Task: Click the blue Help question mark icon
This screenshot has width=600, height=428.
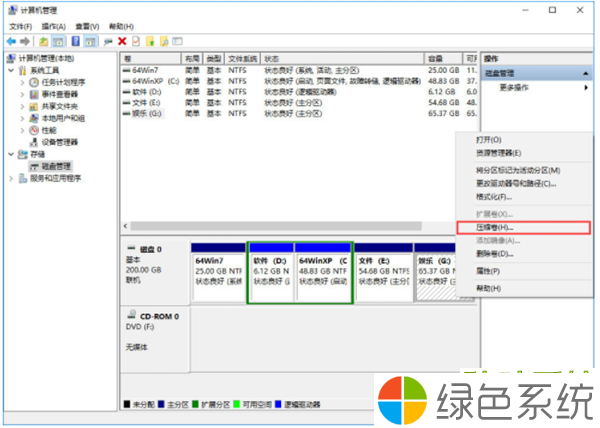Action: [x=76, y=41]
